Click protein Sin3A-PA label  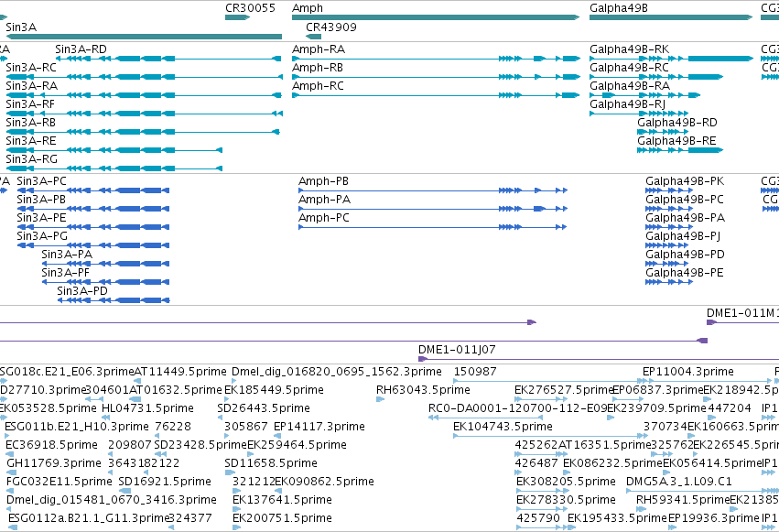67,255
